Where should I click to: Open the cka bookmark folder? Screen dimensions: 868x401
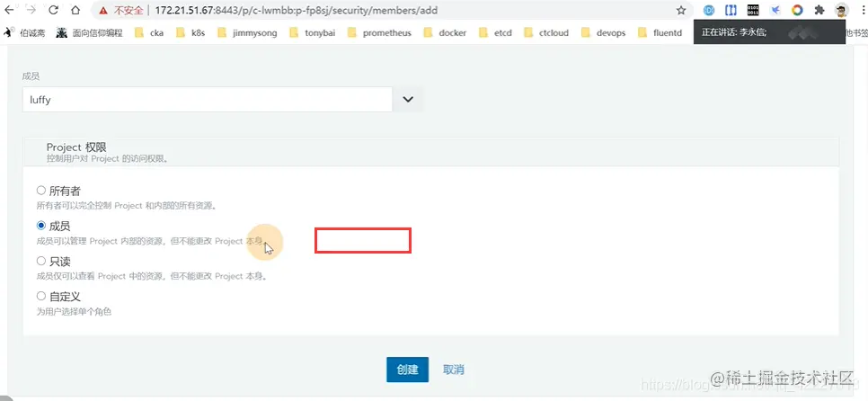(x=149, y=32)
